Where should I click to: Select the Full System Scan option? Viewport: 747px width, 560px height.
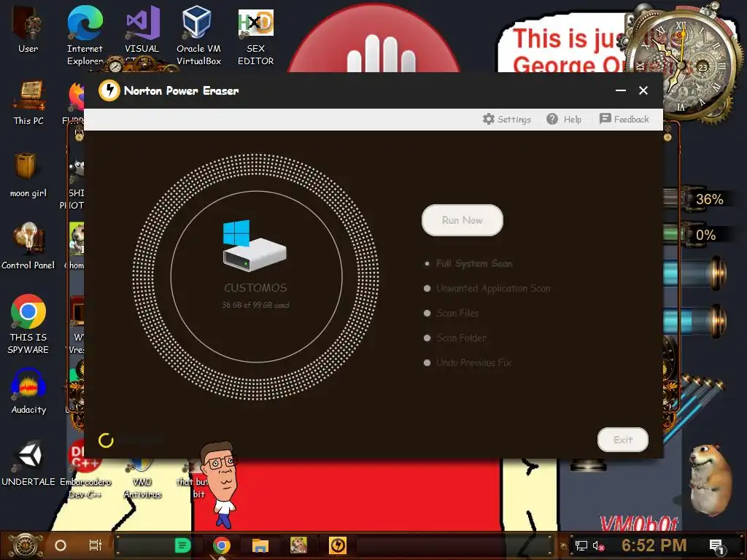(468, 263)
